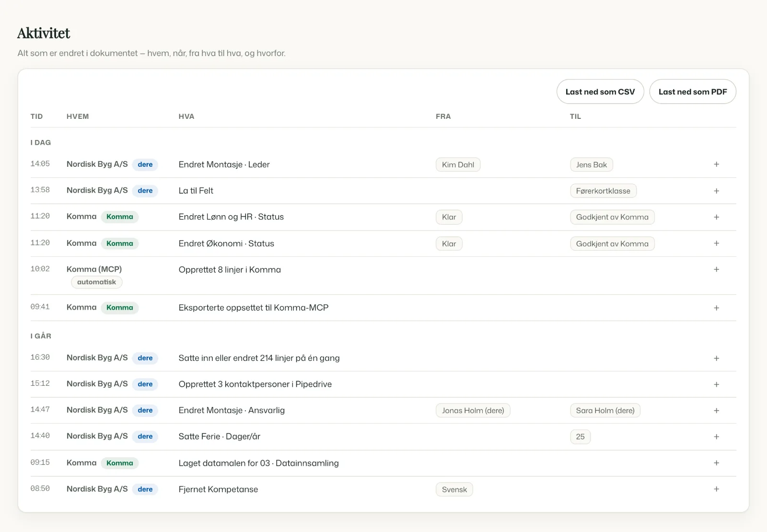Click the 16:30 timestamp
767x532 pixels.
[x=40, y=358]
